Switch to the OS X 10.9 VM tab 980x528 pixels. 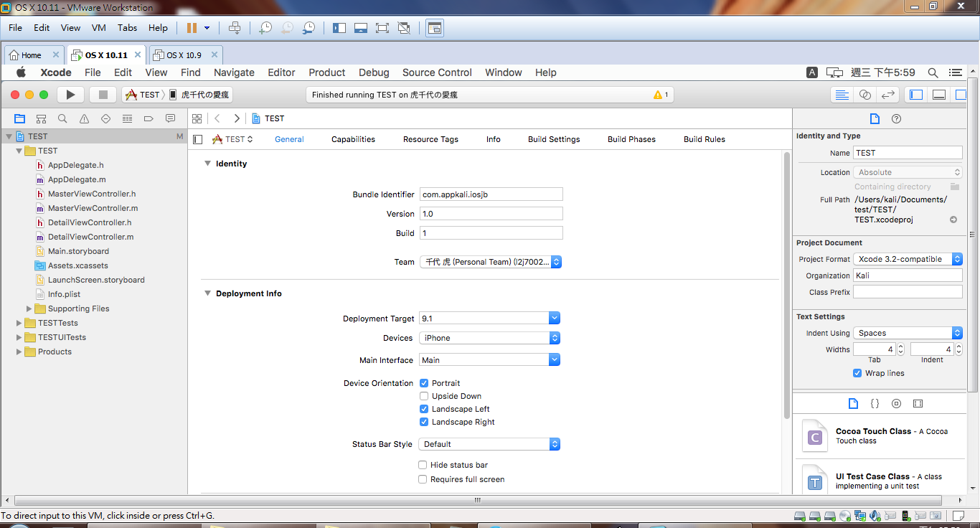pos(186,55)
